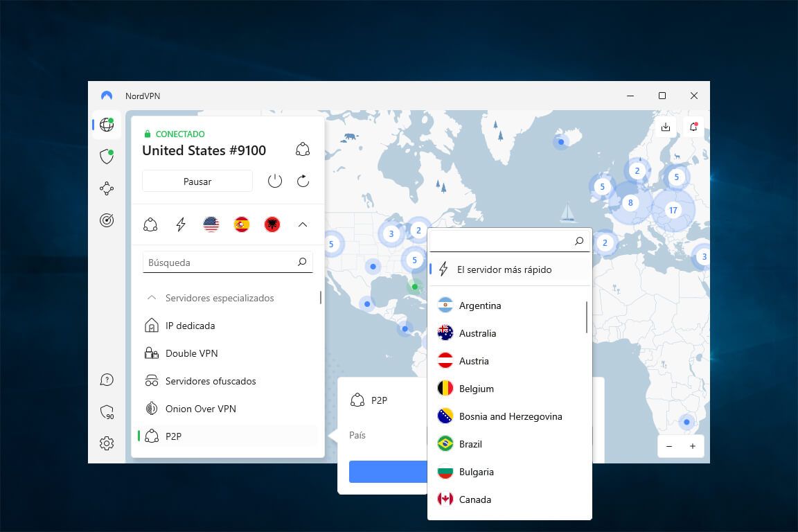Choose El servidor más rápido option

click(x=509, y=269)
